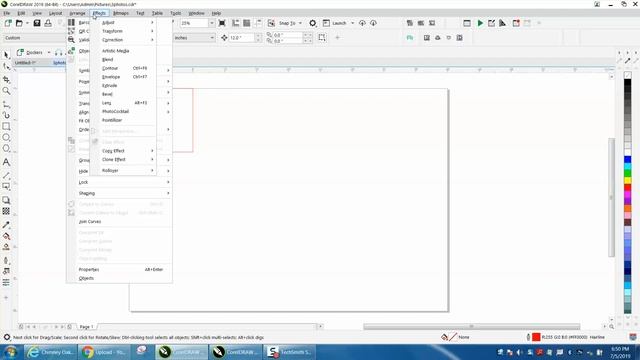Select the Artistic Media tool
This screenshot has height=360, width=640.
coord(6,116)
